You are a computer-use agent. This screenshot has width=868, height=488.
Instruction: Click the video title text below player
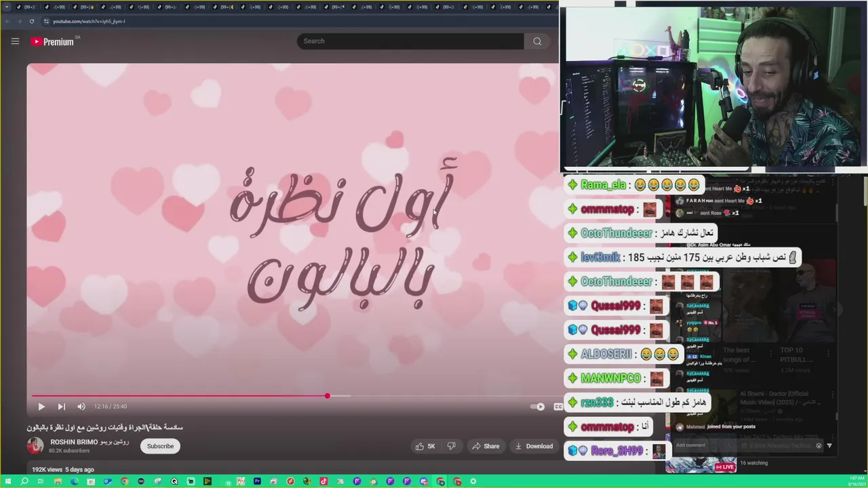(x=105, y=427)
